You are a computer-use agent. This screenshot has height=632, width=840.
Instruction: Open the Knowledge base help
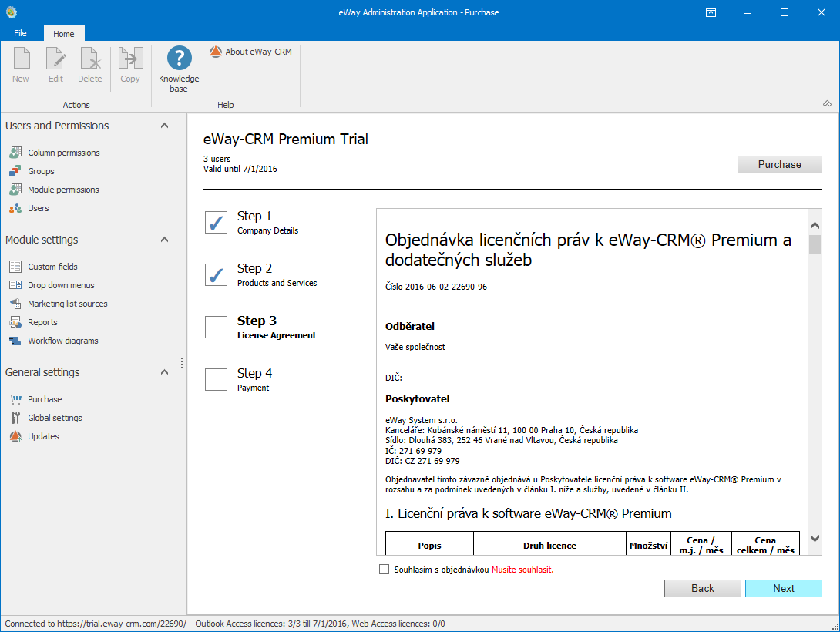pyautogui.click(x=179, y=69)
